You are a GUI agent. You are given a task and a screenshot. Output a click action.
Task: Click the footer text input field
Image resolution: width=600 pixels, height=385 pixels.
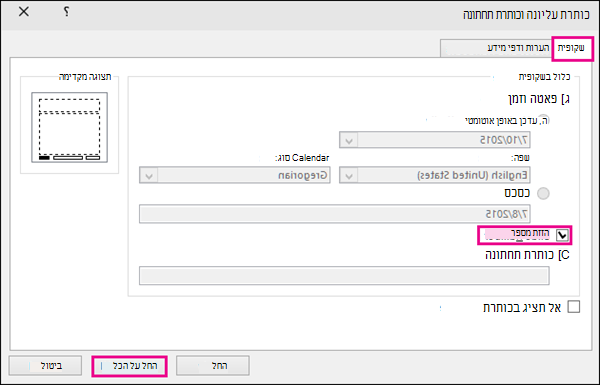click(x=344, y=276)
